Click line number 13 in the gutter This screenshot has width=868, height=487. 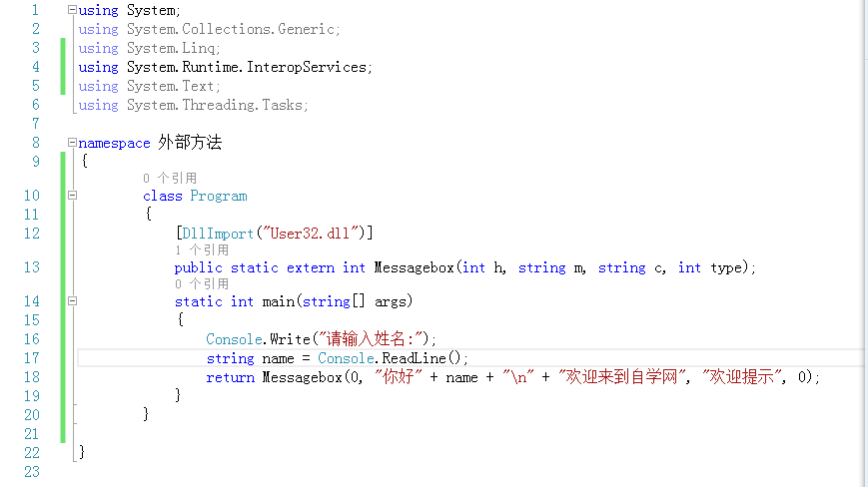31,267
